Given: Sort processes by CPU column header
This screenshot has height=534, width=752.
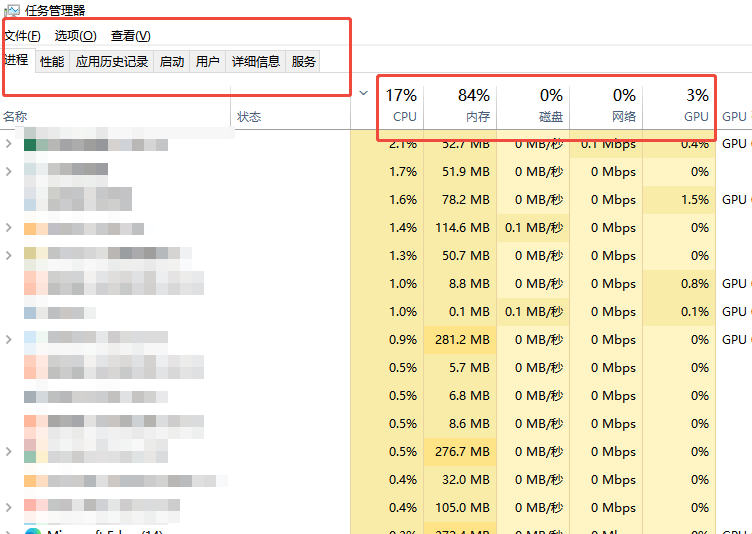Looking at the screenshot, I should point(402,106).
